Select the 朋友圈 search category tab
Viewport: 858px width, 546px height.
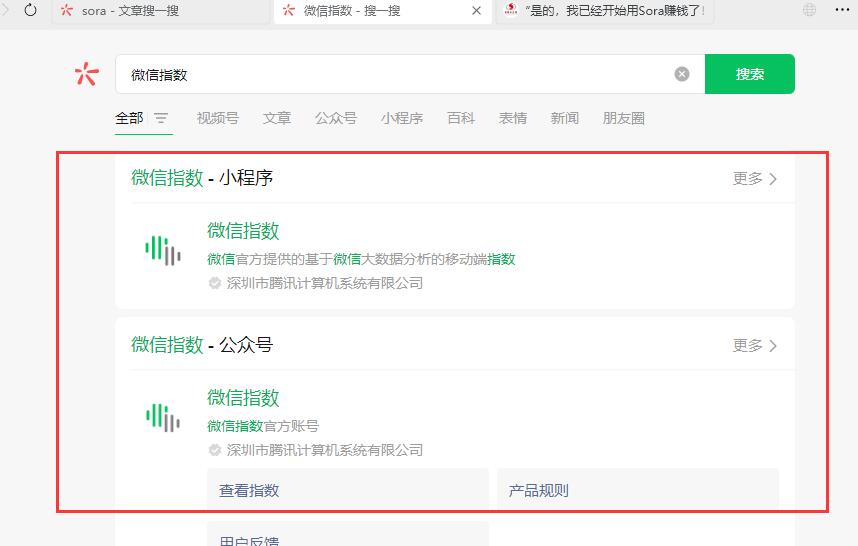click(623, 118)
